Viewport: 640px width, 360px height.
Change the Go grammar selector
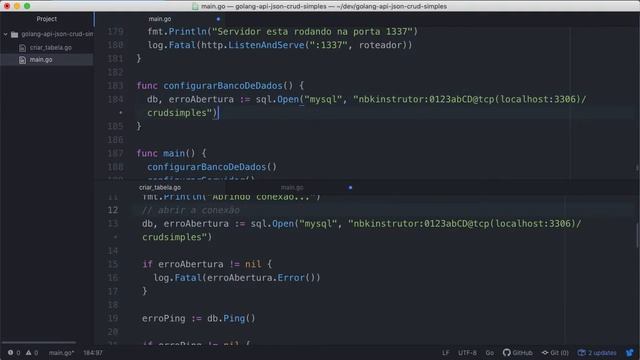coord(489,353)
